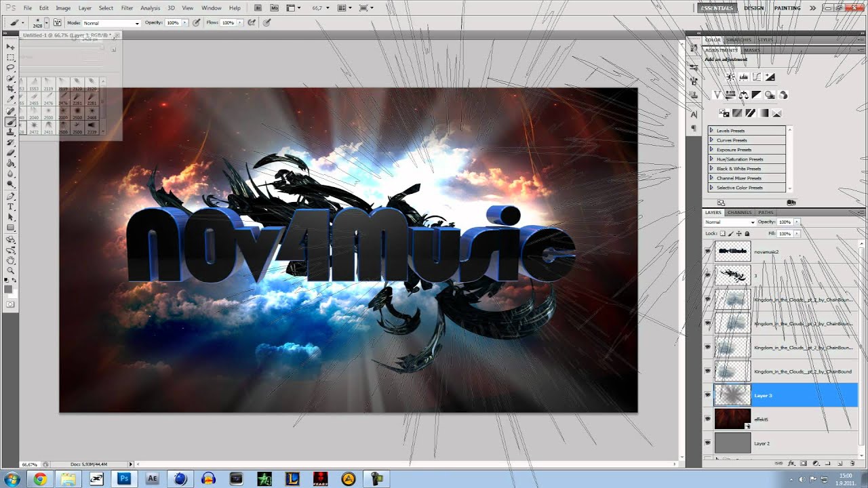Screen dimensions: 868x488
Task: Switch to Painting workspace
Action: tap(787, 8)
